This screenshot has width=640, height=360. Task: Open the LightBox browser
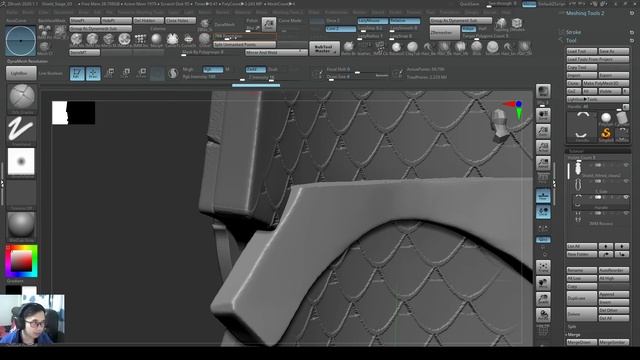(21, 73)
